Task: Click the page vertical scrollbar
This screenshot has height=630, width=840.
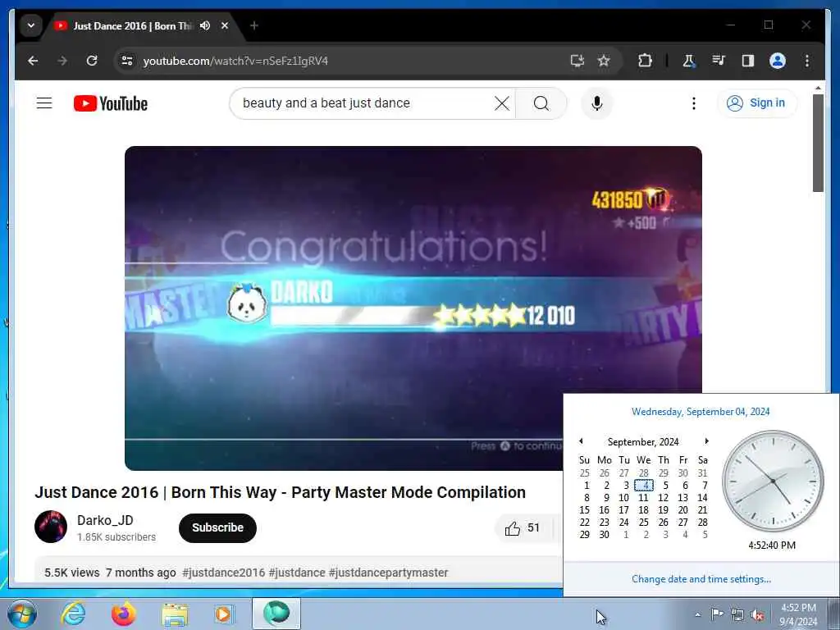Action: [x=818, y=143]
